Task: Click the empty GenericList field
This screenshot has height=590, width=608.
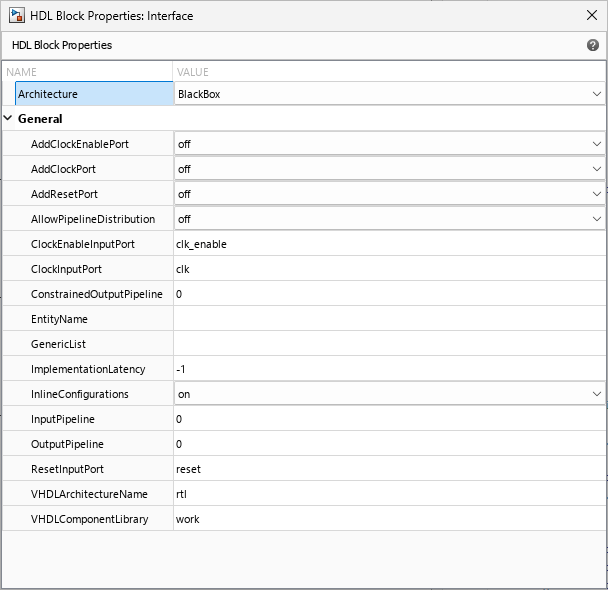Action: [388, 344]
